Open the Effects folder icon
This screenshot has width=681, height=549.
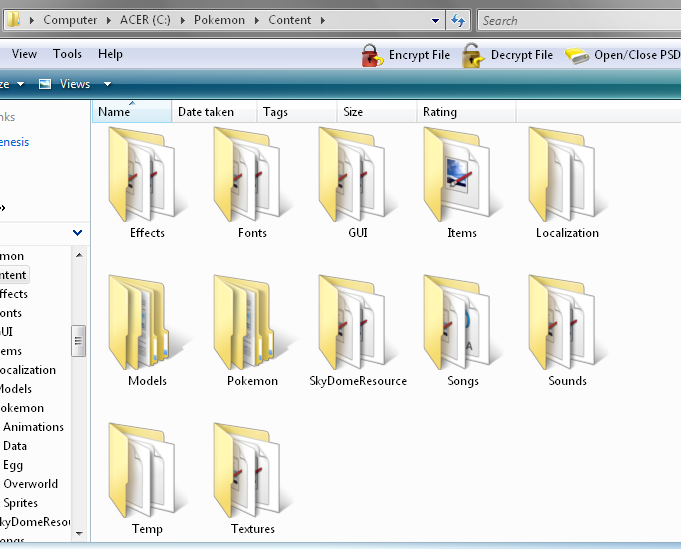coord(147,174)
